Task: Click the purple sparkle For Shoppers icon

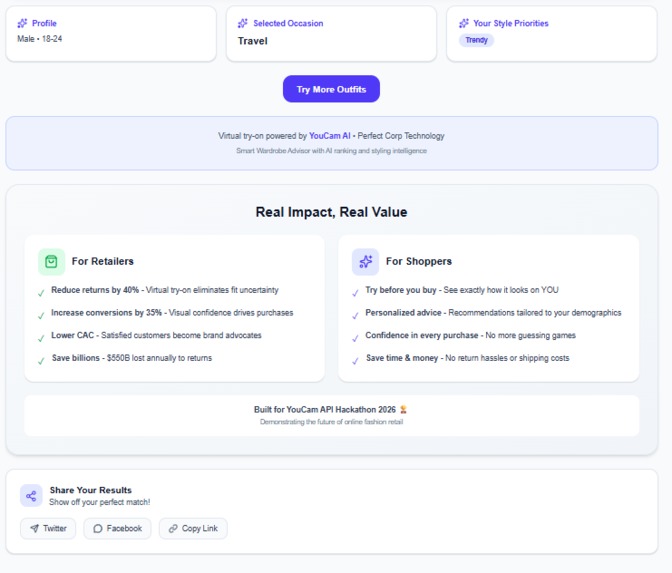Action: tap(366, 261)
